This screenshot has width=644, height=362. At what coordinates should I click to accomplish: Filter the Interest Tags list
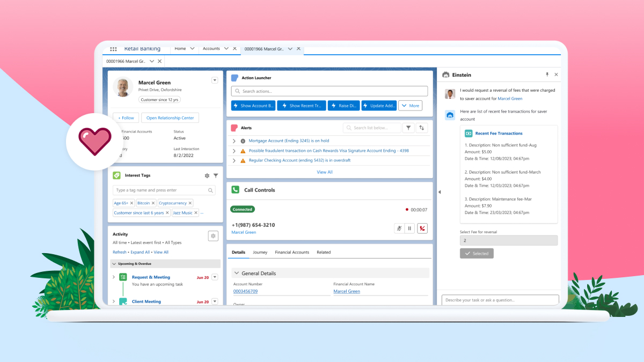pos(216,175)
